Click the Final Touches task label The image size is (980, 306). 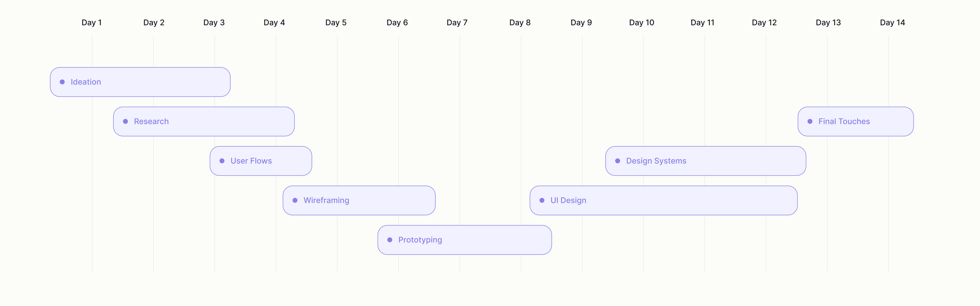[844, 122]
